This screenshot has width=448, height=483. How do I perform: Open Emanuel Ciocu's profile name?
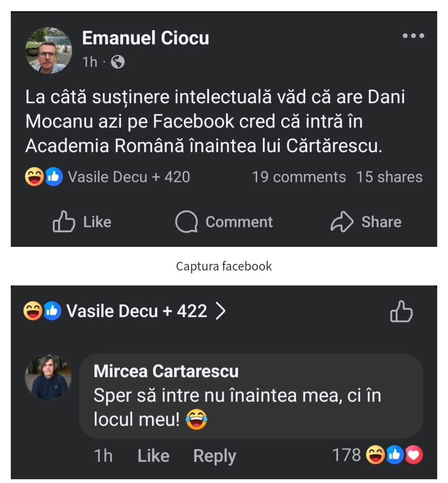pos(145,38)
